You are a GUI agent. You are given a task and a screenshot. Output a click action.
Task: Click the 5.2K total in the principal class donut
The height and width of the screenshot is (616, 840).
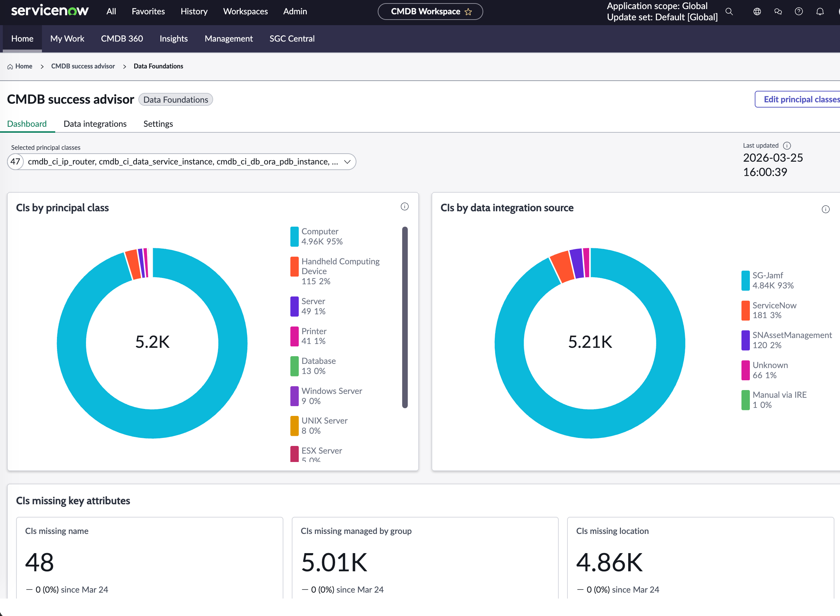click(152, 342)
